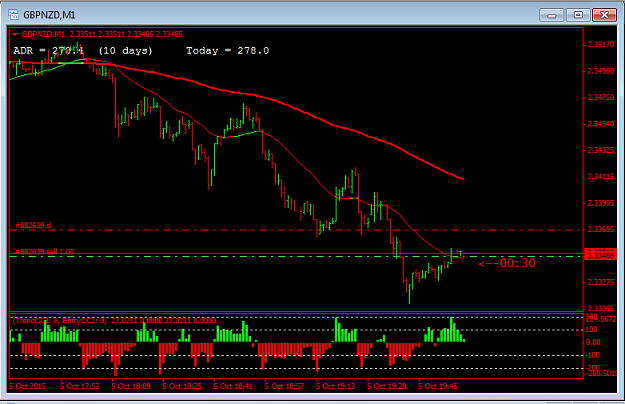Select the #882639 sell 1.00 order label

[x=44, y=251]
